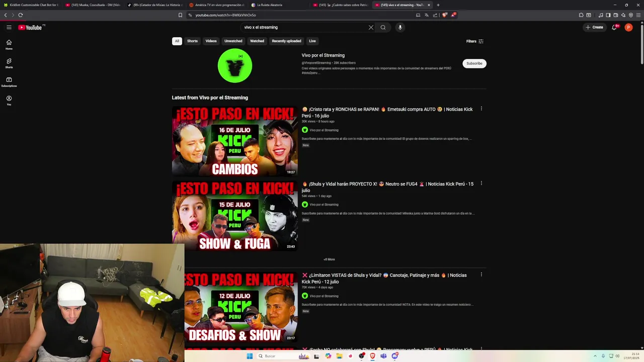Open options for Shuls y Vidal PROYECTO video

(481, 184)
